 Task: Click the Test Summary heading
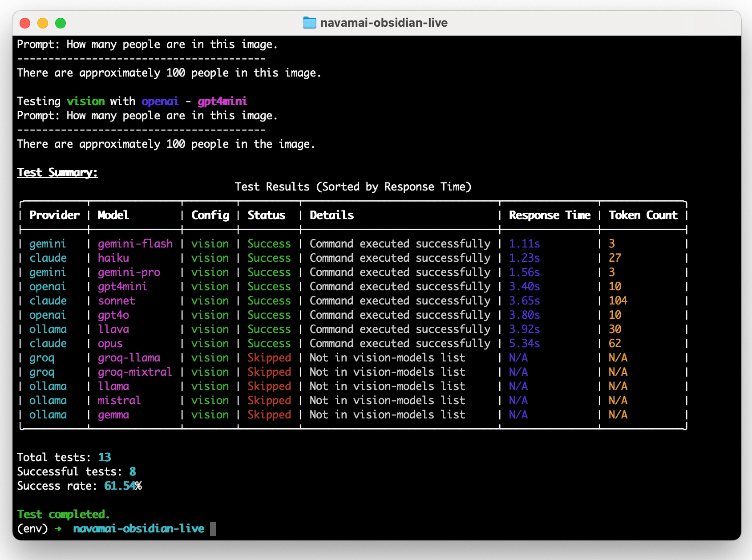click(57, 173)
